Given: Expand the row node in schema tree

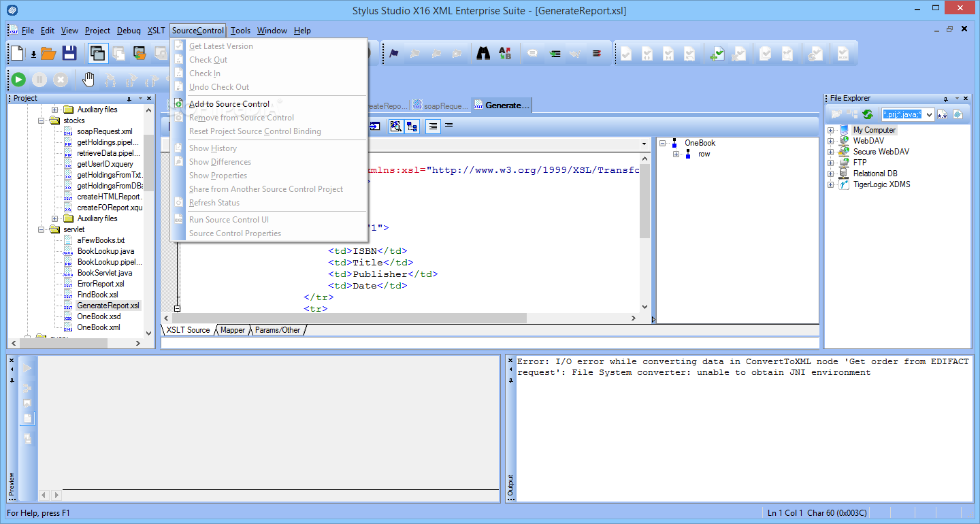Looking at the screenshot, I should [x=676, y=154].
